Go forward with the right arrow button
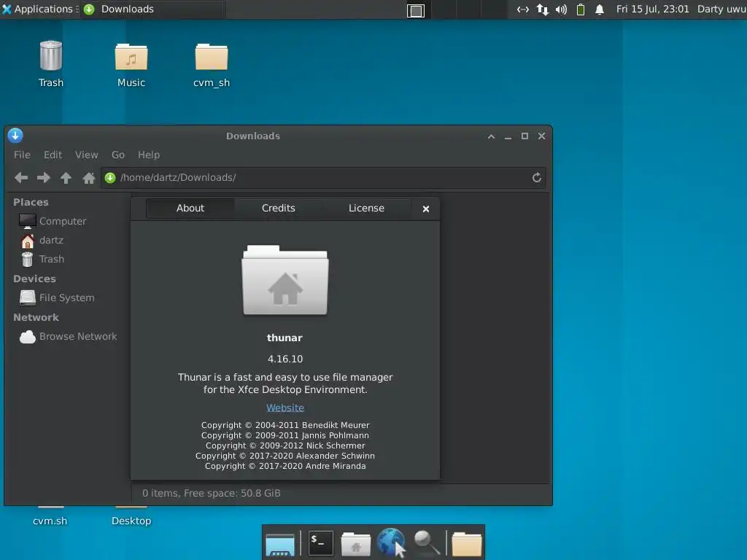 coord(43,178)
